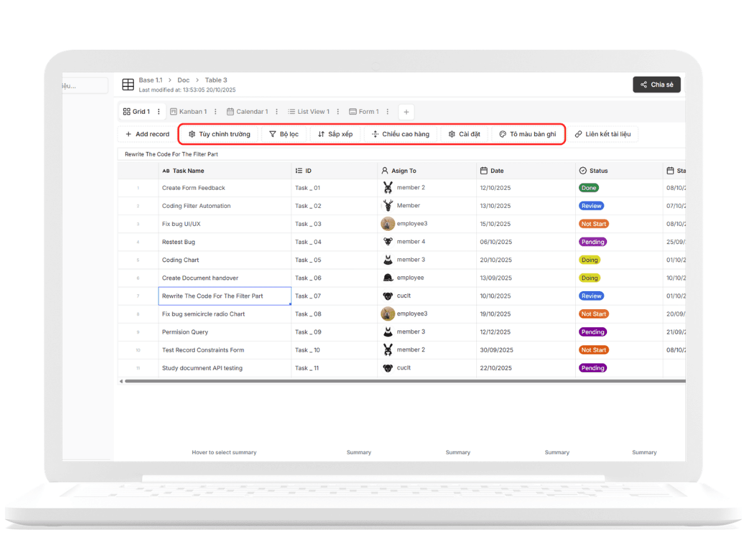Open the Cài đặt settings tool

tap(464, 134)
